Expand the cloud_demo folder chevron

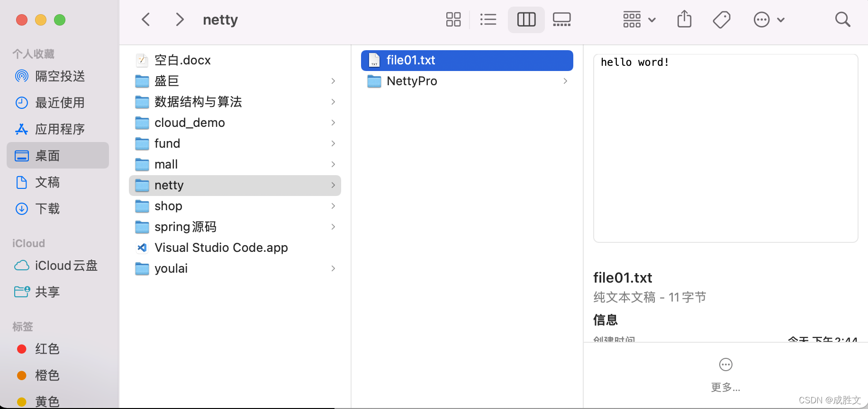tap(333, 123)
